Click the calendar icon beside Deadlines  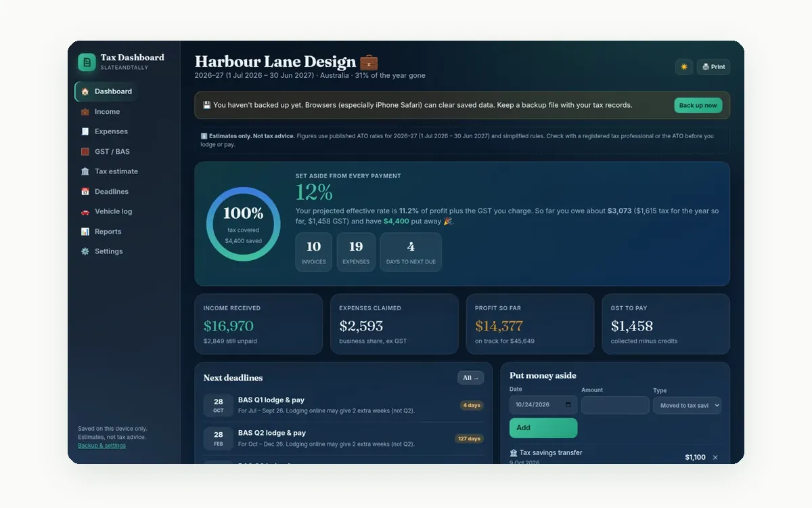pyautogui.click(x=85, y=192)
